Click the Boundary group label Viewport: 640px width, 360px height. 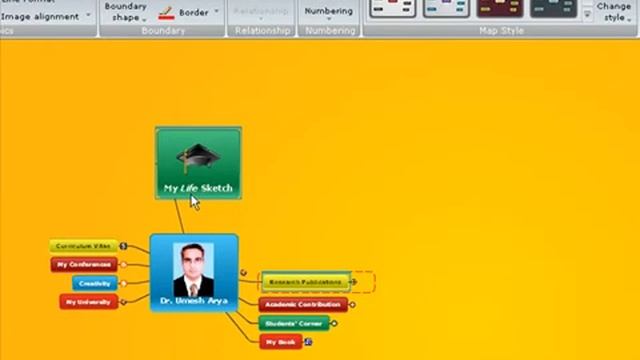pyautogui.click(x=163, y=31)
